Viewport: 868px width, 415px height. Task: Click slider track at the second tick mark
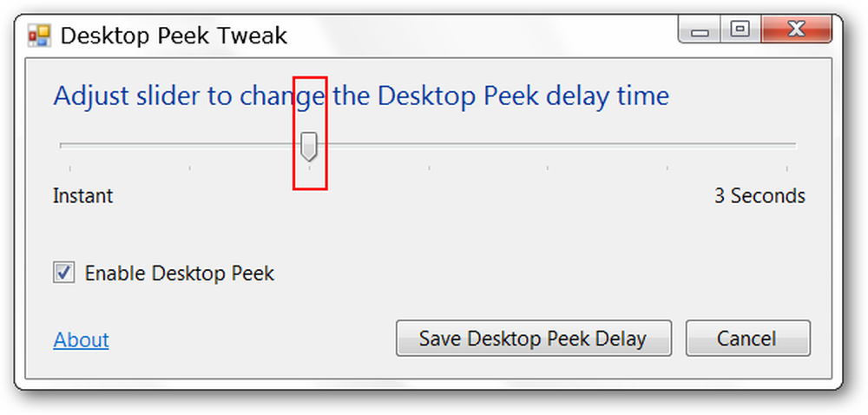click(190, 146)
